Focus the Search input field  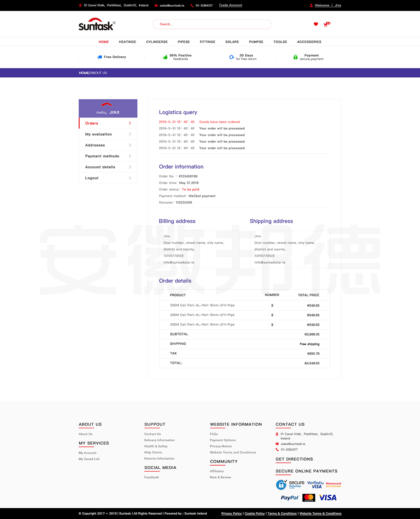point(212,24)
